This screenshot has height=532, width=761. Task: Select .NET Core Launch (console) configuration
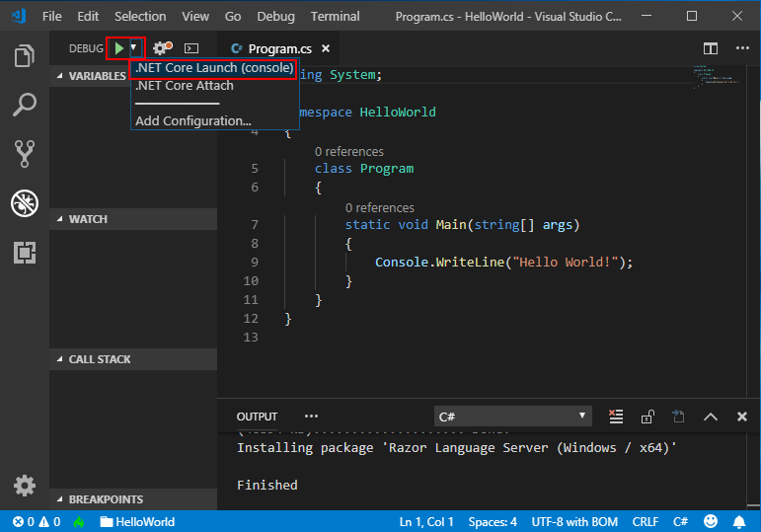pyautogui.click(x=213, y=68)
